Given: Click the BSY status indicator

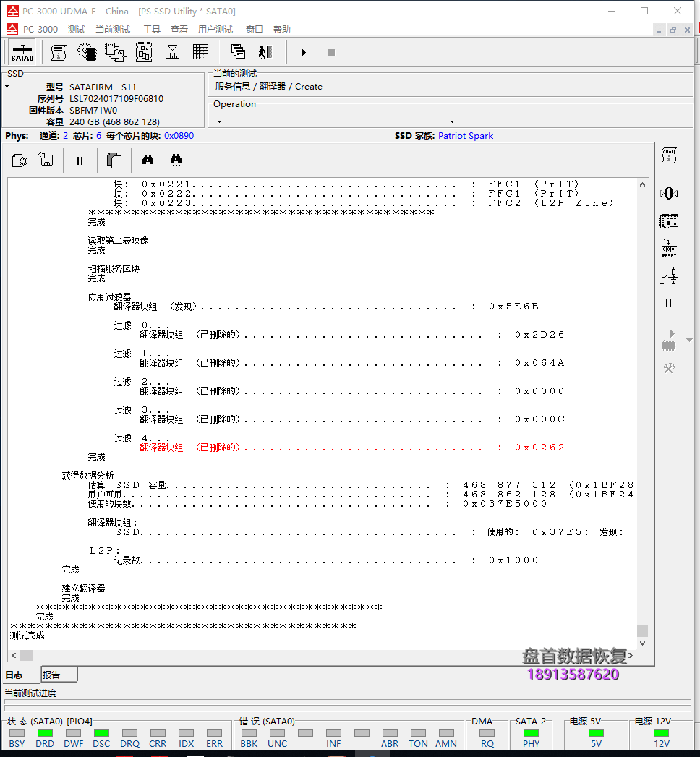Looking at the screenshot, I should click(17, 733).
